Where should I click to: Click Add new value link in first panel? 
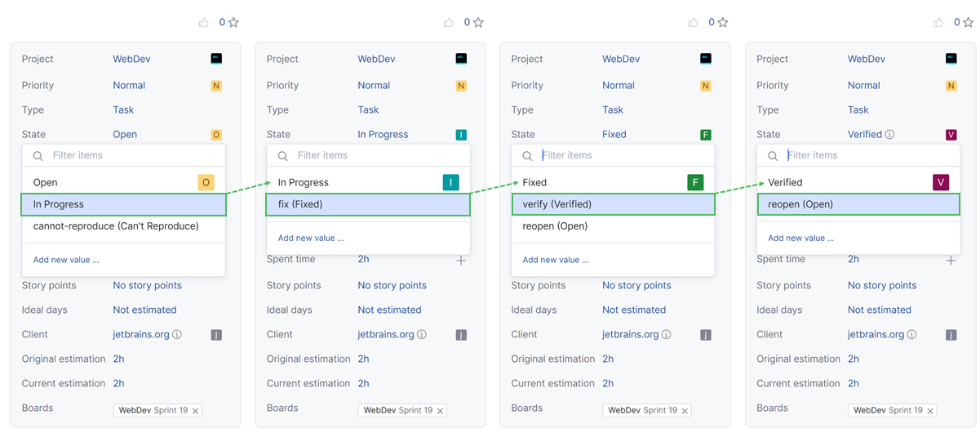point(66,260)
